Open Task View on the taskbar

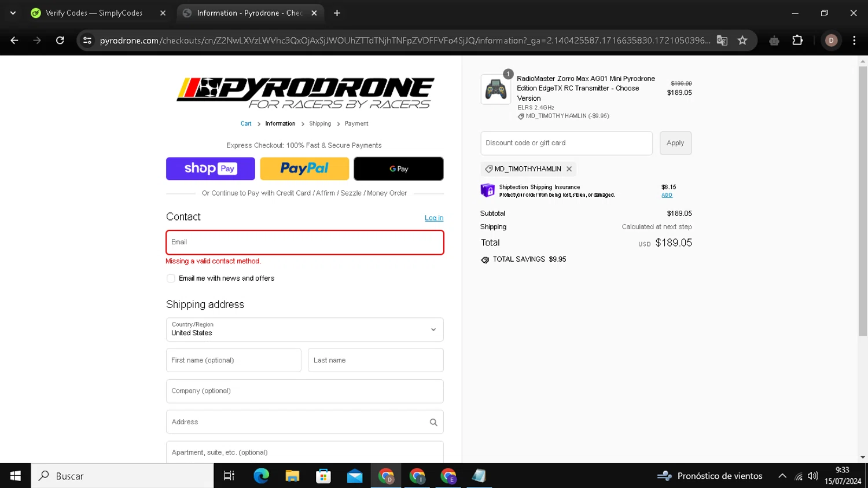(229, 476)
